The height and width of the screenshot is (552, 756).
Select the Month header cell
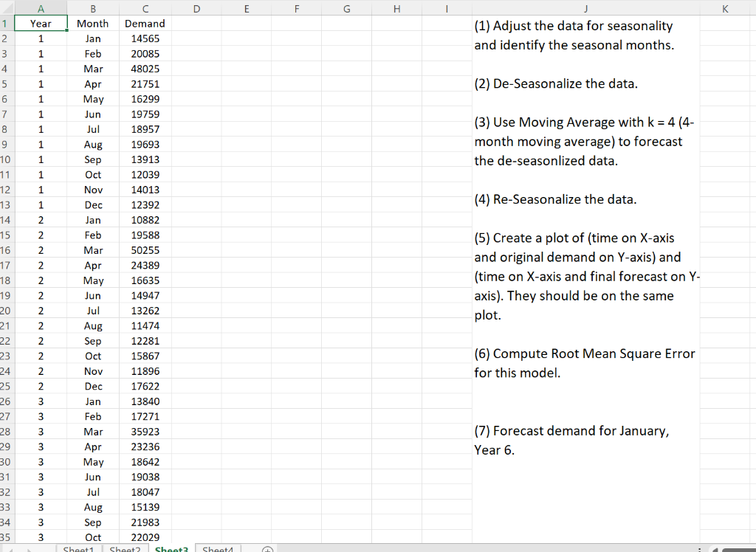point(93,23)
